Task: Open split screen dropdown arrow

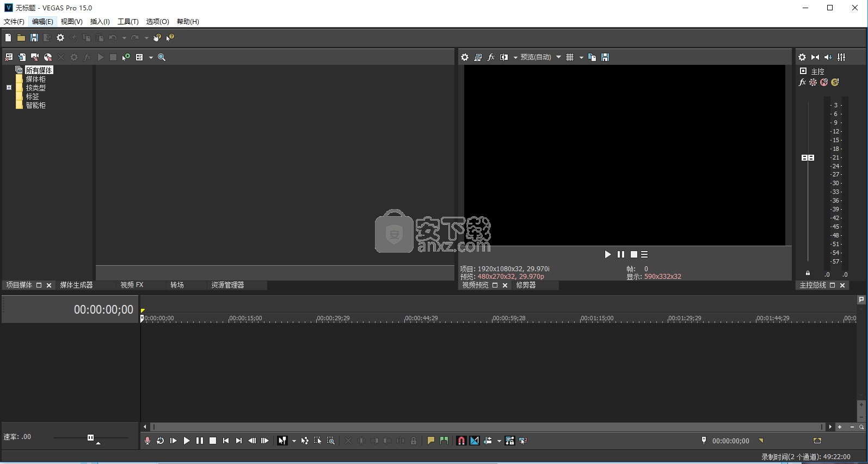Action: 515,57
